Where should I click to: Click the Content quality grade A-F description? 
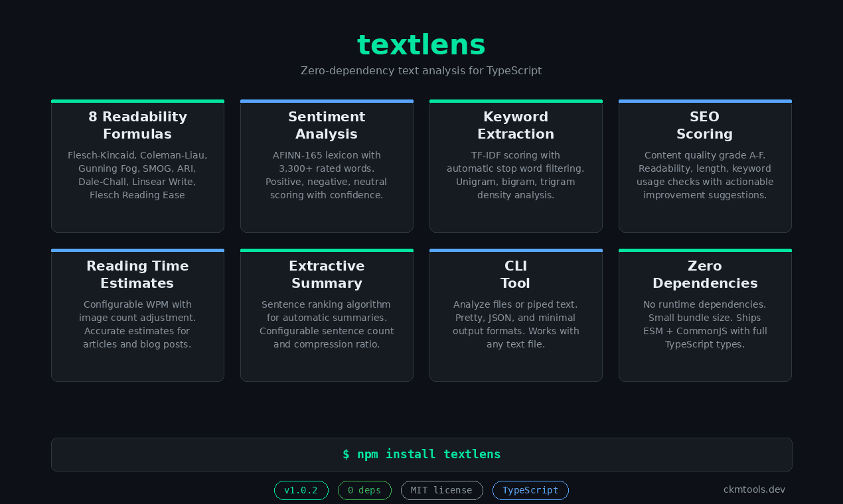click(704, 175)
